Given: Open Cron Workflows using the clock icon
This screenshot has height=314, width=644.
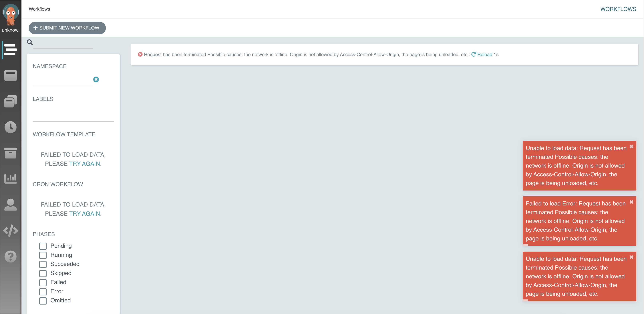Looking at the screenshot, I should click(x=10, y=127).
